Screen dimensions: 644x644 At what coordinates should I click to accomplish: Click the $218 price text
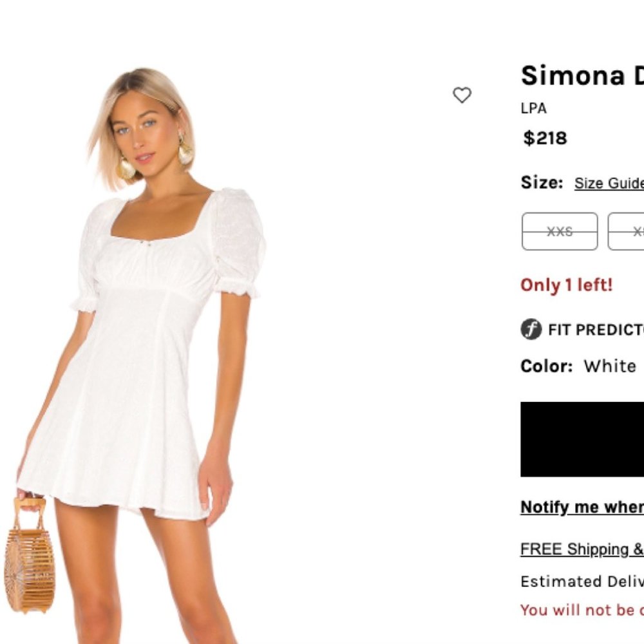(544, 138)
